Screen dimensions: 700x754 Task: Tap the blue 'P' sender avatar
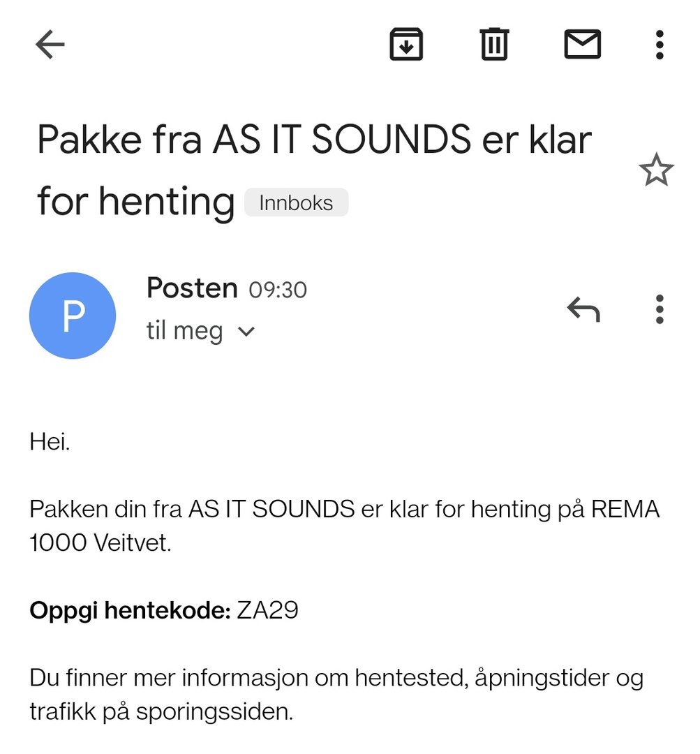coord(73,316)
